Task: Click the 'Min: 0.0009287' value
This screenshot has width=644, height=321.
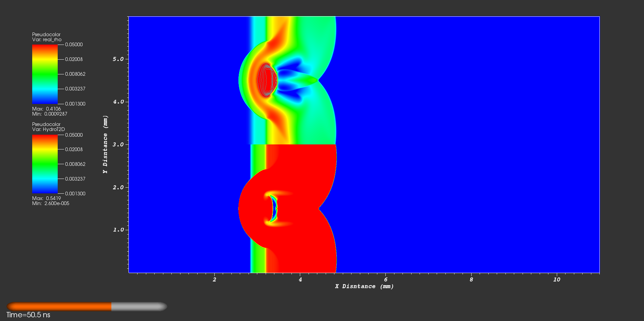Action: [x=50, y=114]
